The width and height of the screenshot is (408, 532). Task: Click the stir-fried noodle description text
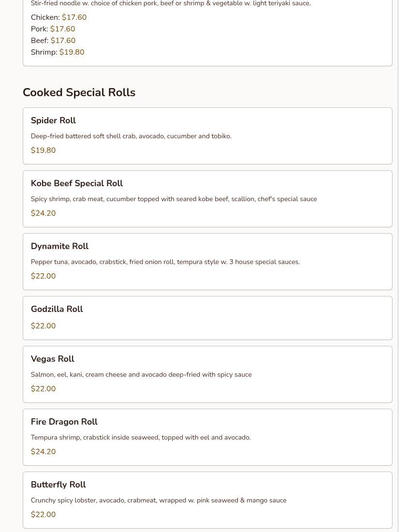coord(170,3)
